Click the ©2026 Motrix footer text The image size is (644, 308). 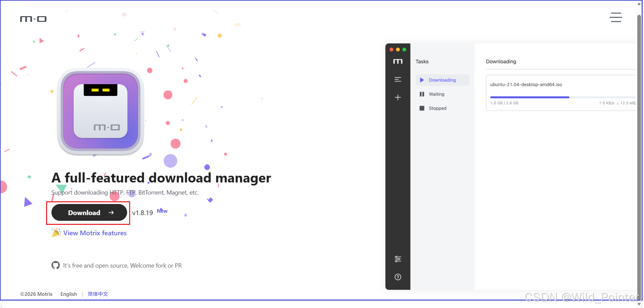36,294
